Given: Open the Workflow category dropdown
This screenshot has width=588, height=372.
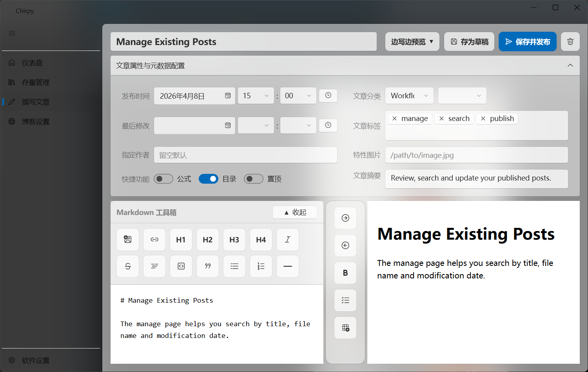Looking at the screenshot, I should click(x=409, y=96).
